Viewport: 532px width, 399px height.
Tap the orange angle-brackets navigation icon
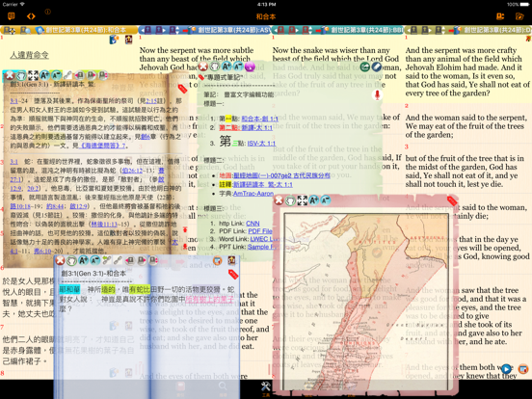[x=31, y=16]
